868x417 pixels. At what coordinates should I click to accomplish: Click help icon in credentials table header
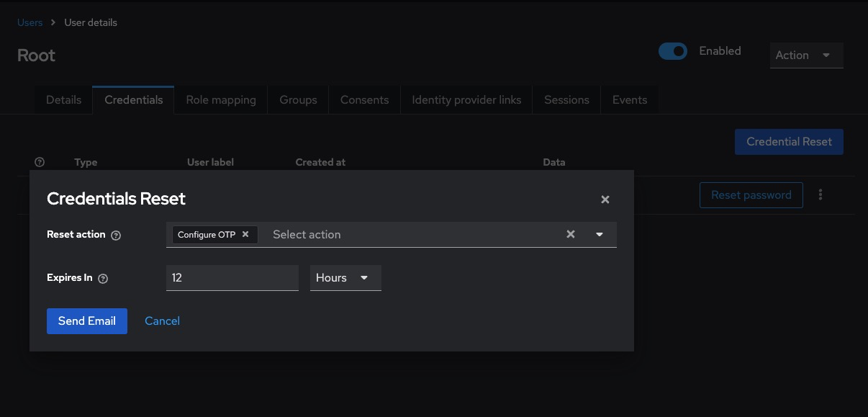click(40, 162)
